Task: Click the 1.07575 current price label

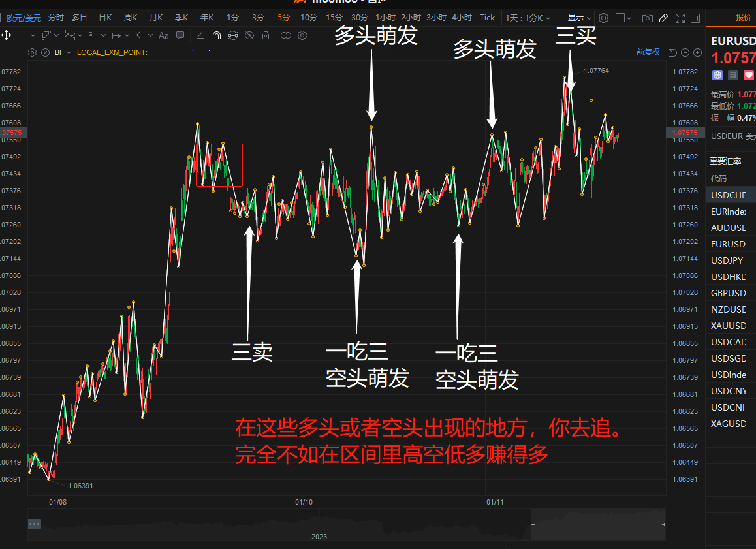Action: (685, 133)
